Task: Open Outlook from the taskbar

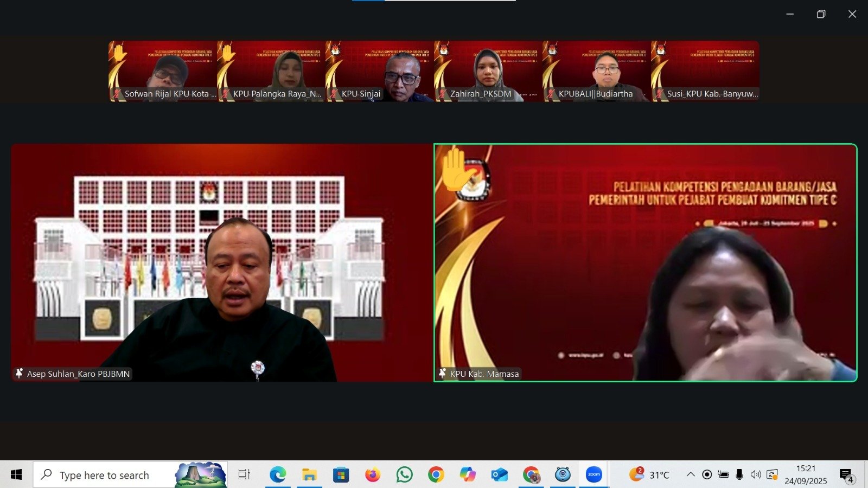Action: point(499,475)
